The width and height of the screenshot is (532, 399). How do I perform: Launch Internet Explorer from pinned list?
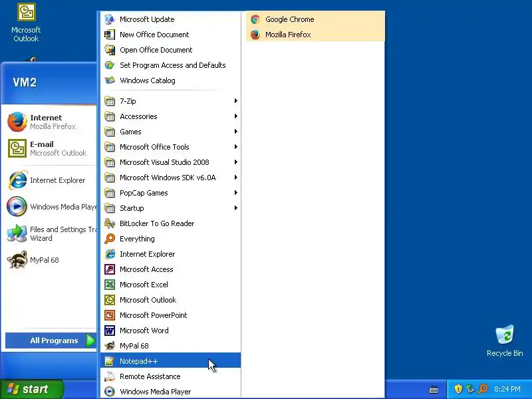coord(51,180)
